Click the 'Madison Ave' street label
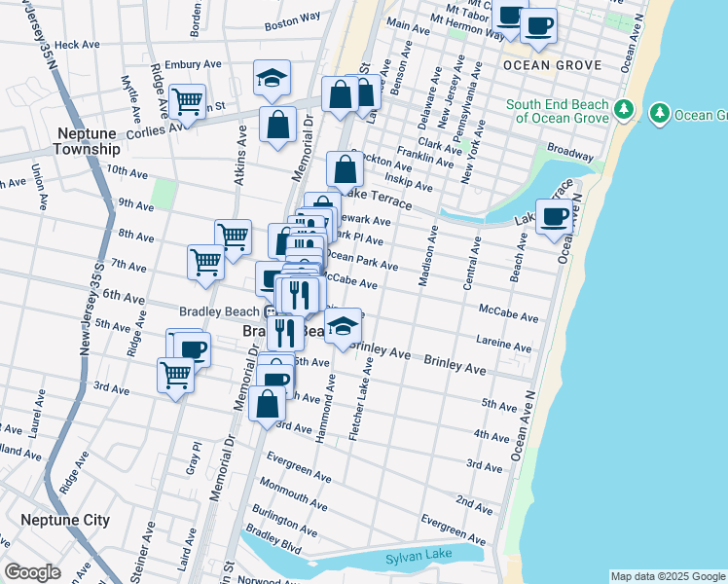The width and height of the screenshot is (728, 584). click(428, 255)
